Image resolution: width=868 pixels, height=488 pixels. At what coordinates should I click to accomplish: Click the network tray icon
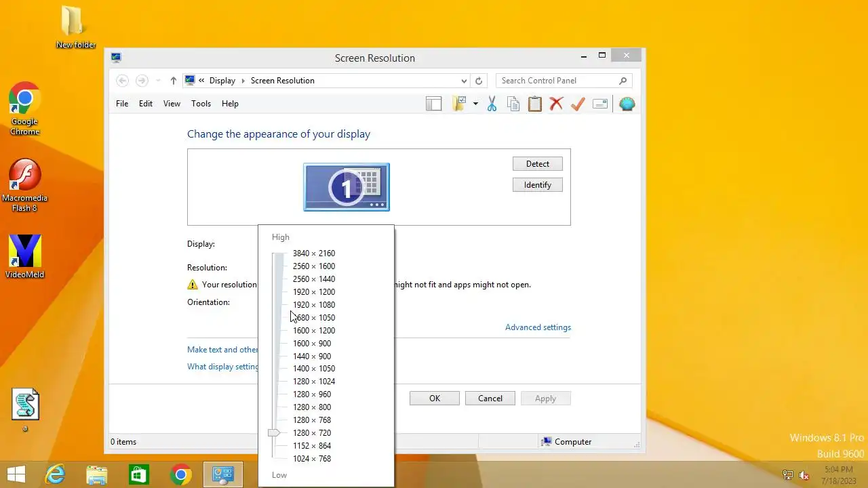tap(787, 475)
